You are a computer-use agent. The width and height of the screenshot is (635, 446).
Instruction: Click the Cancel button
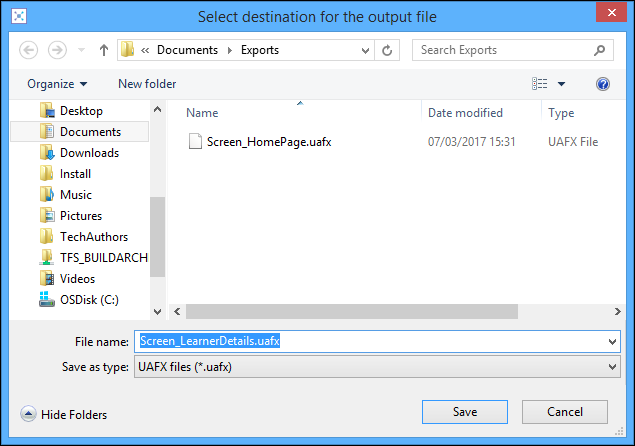565,412
